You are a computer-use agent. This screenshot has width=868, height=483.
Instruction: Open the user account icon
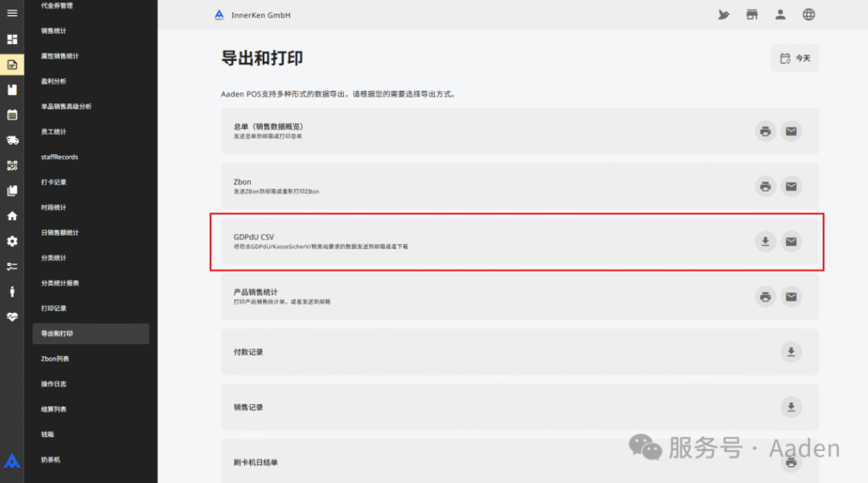781,14
